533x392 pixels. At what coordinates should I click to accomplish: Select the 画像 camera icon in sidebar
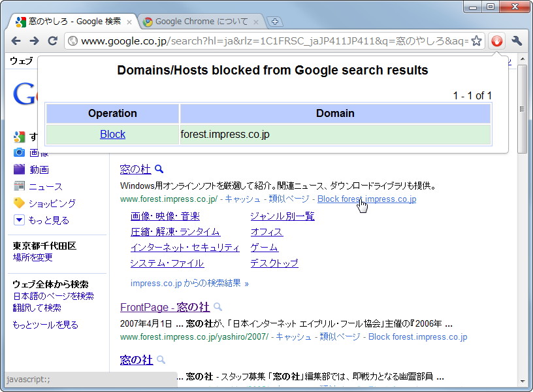click(x=20, y=152)
